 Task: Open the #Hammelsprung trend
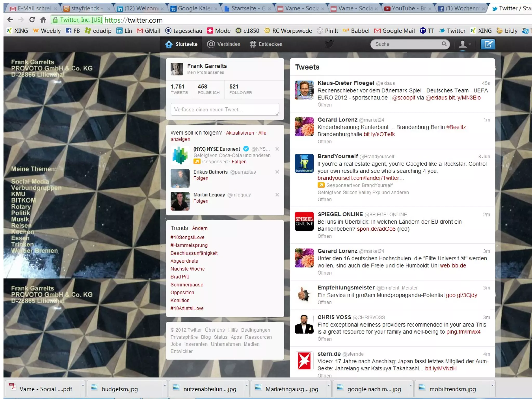[x=189, y=245]
